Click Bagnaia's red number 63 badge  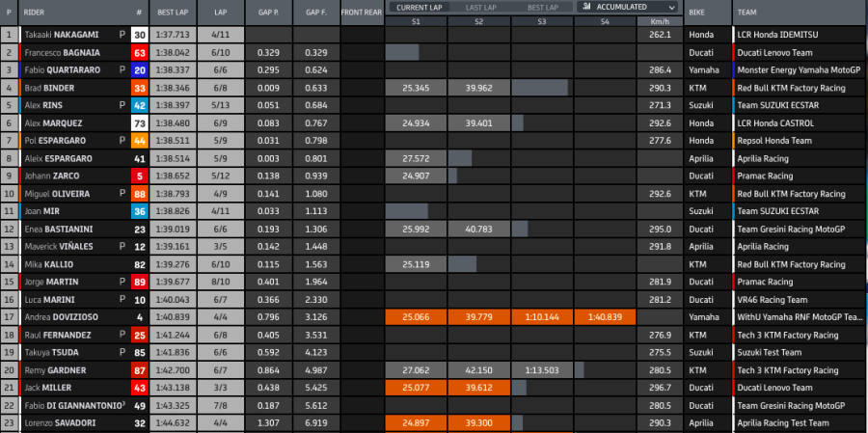click(140, 52)
